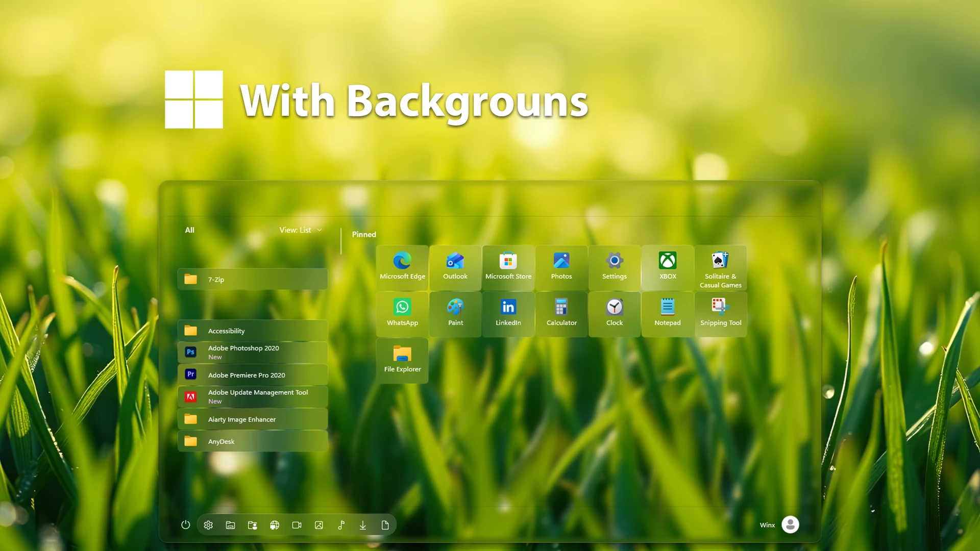
Task: Expand the Accessibility folder
Action: 253,331
